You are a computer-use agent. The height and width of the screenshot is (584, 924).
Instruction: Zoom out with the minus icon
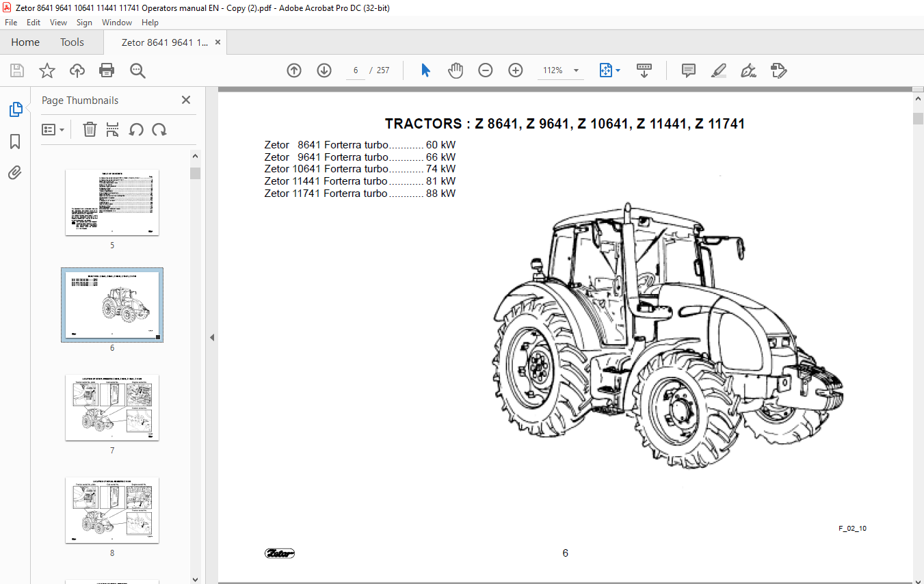coord(486,70)
